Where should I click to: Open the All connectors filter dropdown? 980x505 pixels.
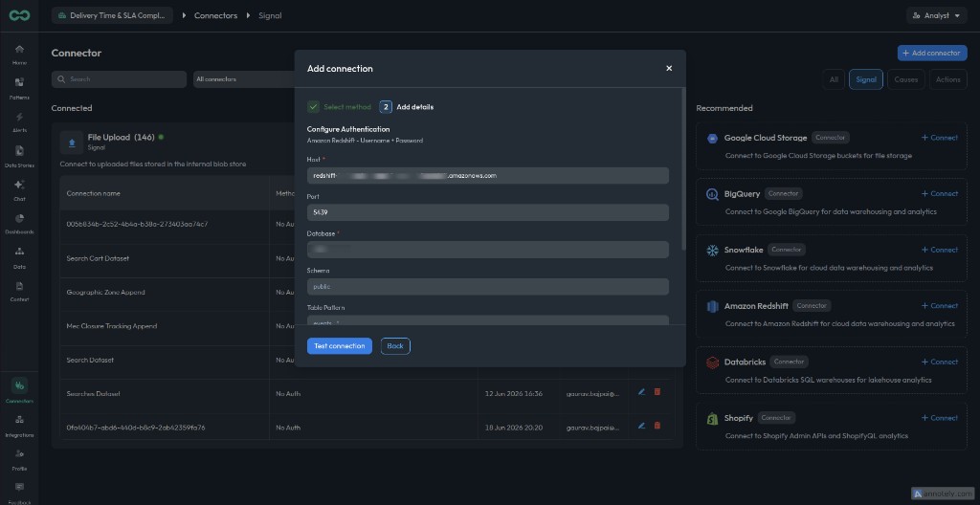pyautogui.click(x=244, y=79)
